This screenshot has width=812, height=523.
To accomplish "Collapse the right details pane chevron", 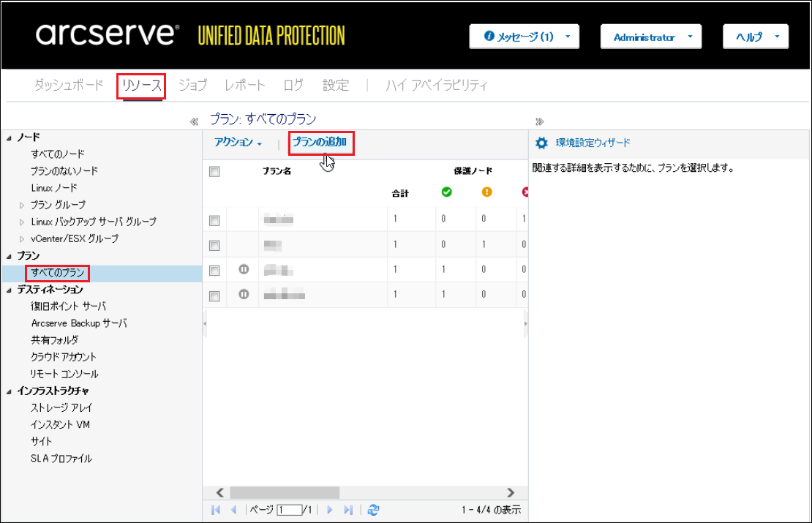I will [x=540, y=121].
